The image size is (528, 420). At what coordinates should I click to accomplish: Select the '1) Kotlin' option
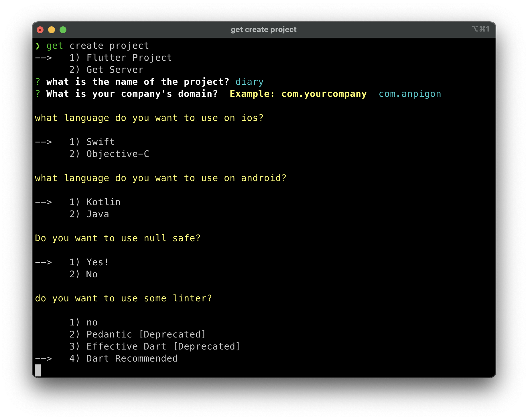point(95,202)
